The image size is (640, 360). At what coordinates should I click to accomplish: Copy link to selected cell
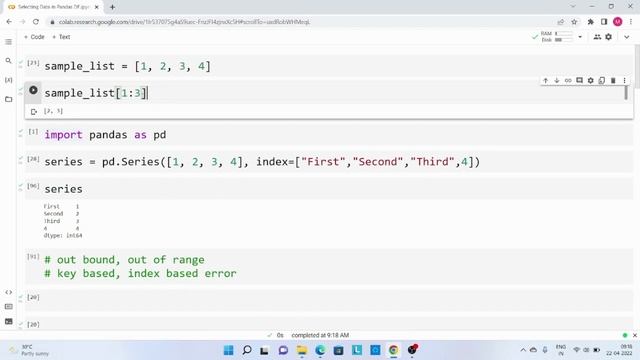(568, 80)
